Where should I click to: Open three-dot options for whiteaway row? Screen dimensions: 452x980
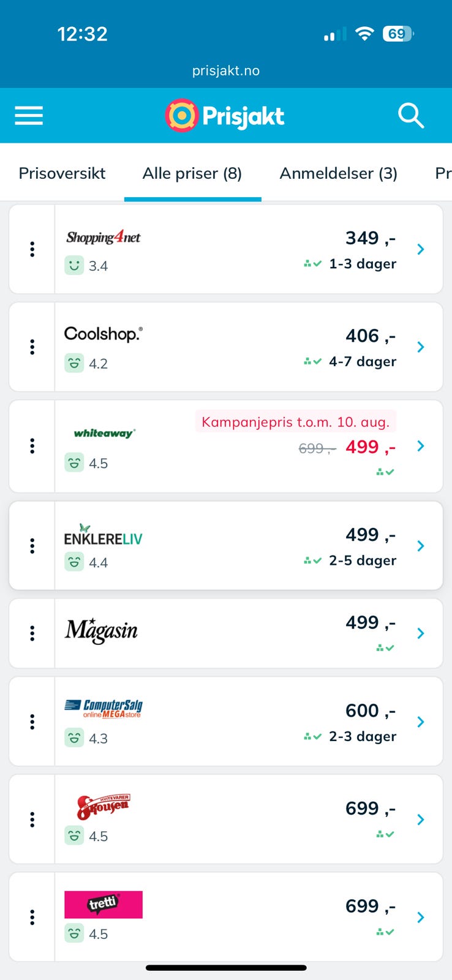pyautogui.click(x=32, y=446)
